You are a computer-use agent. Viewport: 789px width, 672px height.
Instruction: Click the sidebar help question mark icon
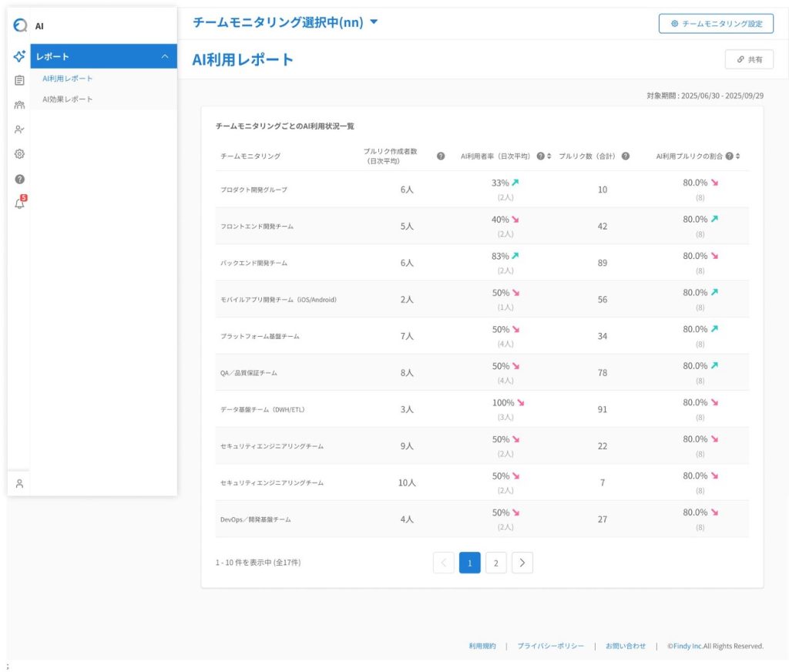19,179
